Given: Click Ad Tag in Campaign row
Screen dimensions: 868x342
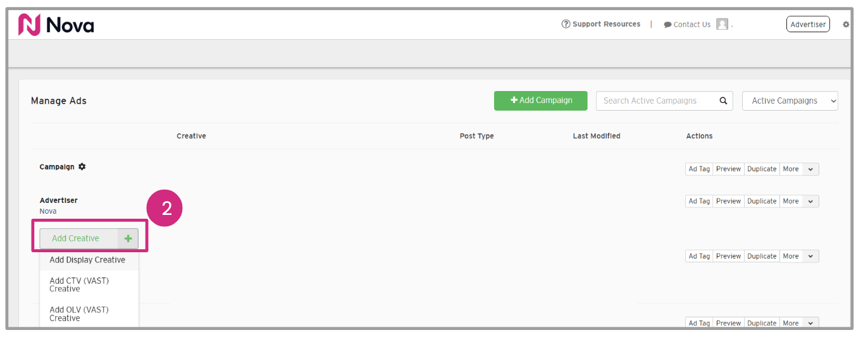Looking at the screenshot, I should [699, 169].
